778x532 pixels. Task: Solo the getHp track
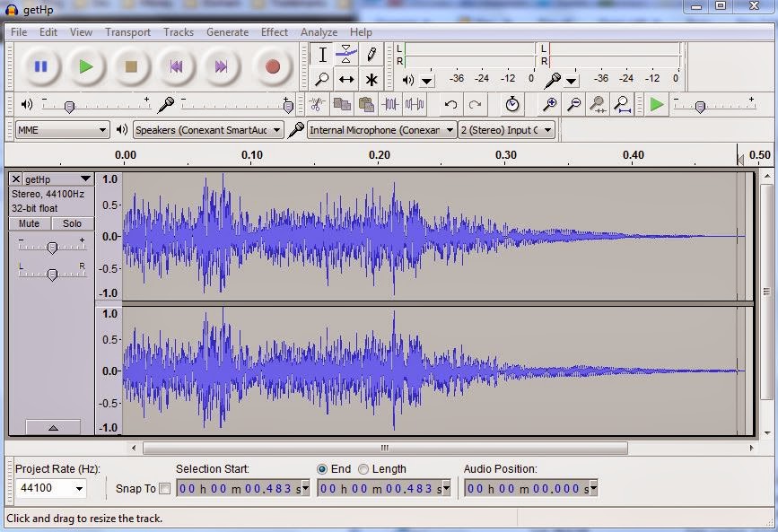72,223
